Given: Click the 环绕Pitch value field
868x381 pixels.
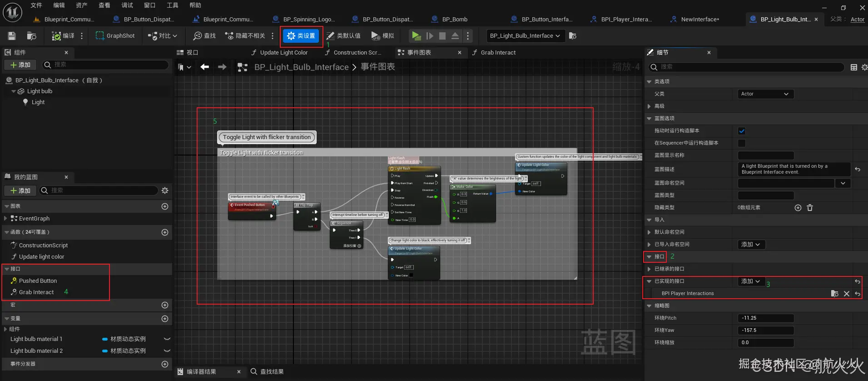Looking at the screenshot, I should click(765, 318).
